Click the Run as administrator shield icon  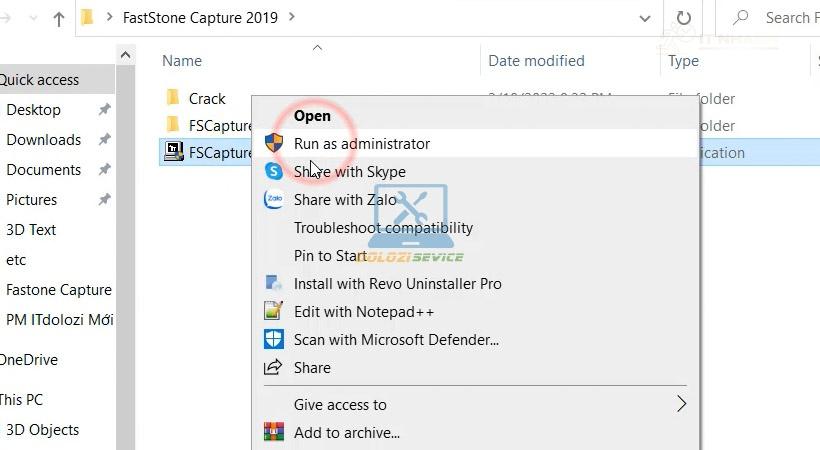(273, 143)
